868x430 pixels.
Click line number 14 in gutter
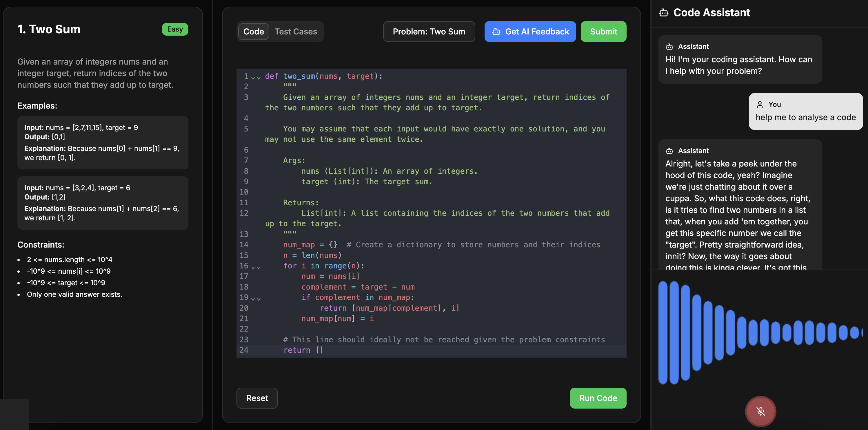click(x=244, y=245)
